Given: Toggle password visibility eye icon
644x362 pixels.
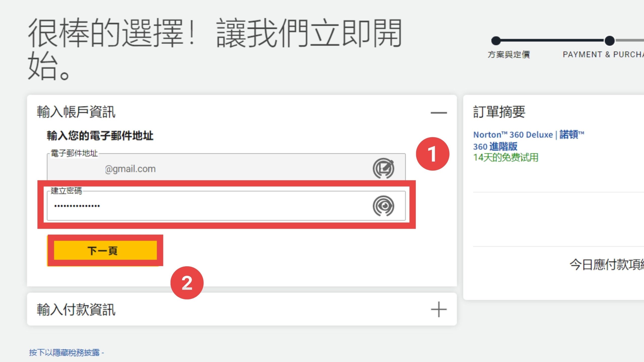Looking at the screenshot, I should [x=383, y=206].
